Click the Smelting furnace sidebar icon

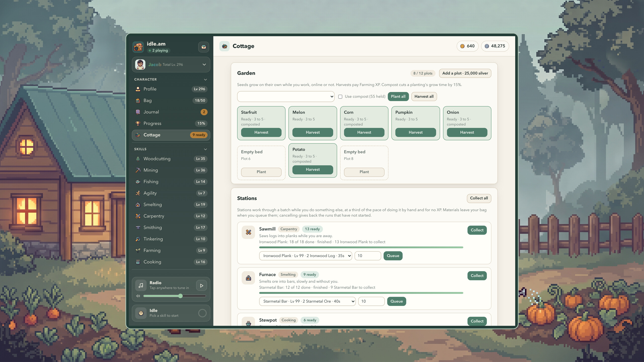point(138,205)
